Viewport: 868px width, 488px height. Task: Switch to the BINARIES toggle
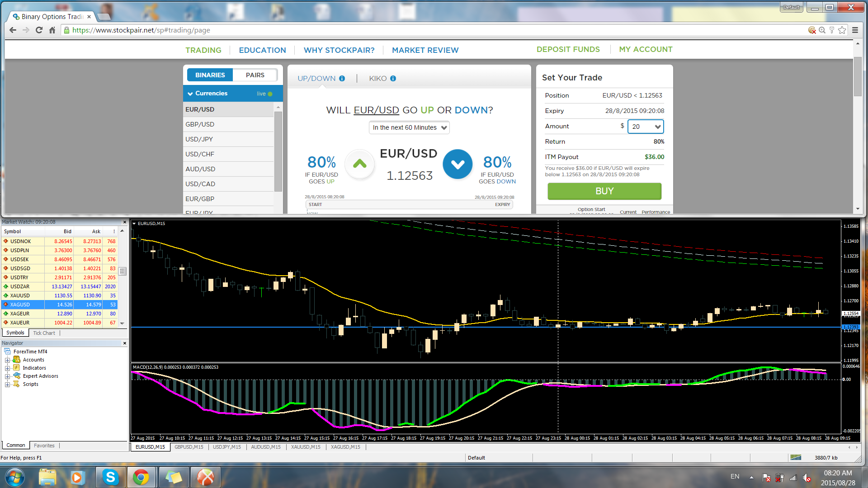click(210, 75)
